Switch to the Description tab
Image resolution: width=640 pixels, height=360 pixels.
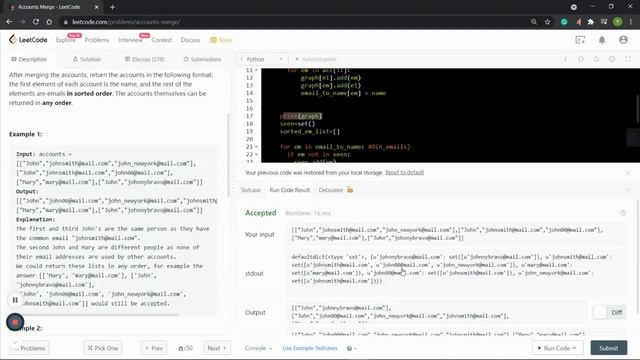click(29, 59)
